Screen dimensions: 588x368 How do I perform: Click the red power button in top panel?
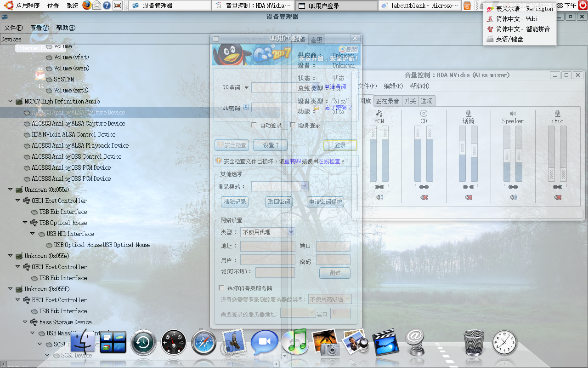click(582, 6)
